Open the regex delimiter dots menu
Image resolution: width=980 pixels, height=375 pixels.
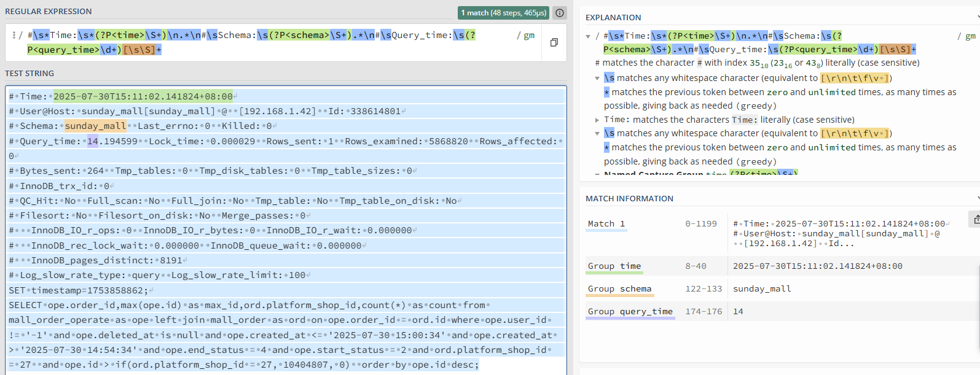tap(14, 35)
